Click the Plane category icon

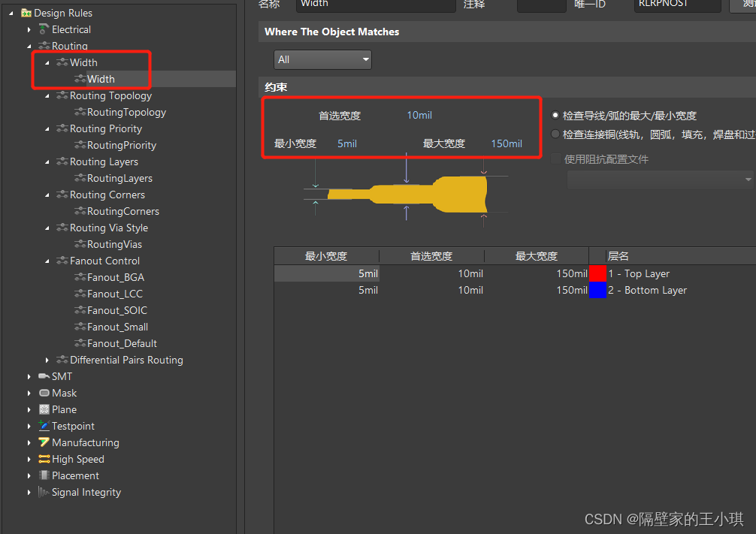tap(44, 409)
